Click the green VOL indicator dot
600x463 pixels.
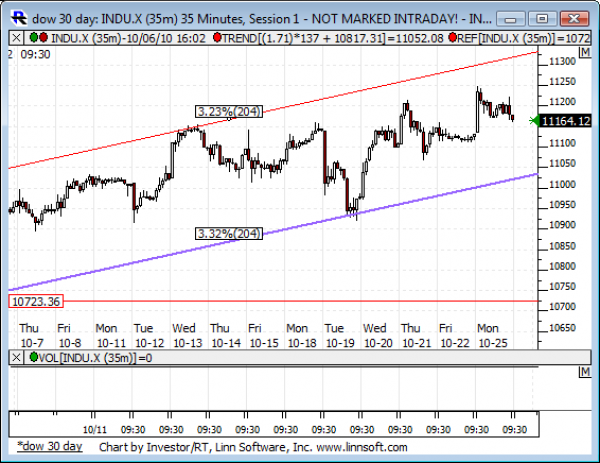tap(34, 357)
